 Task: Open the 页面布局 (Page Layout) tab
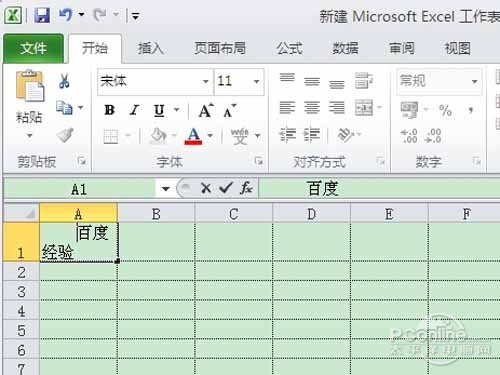tap(220, 48)
